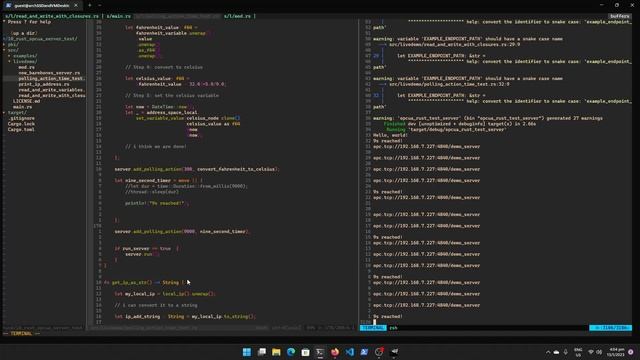Switch to Windows Terminal taskbar icon
The width and height of the screenshot is (640, 360).
[320, 352]
